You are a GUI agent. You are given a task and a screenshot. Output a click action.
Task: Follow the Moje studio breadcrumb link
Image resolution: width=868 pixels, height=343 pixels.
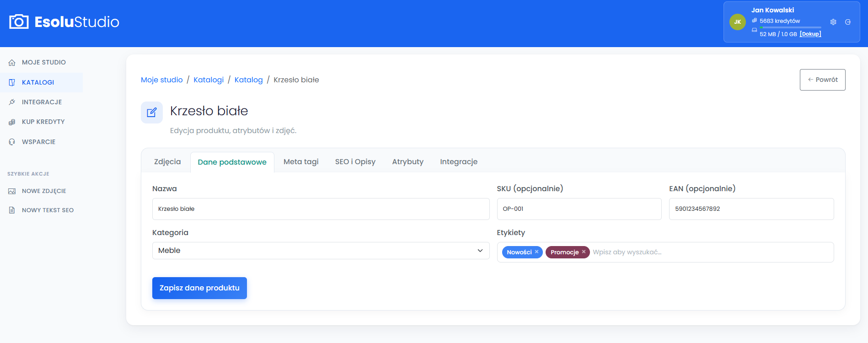[x=162, y=80]
